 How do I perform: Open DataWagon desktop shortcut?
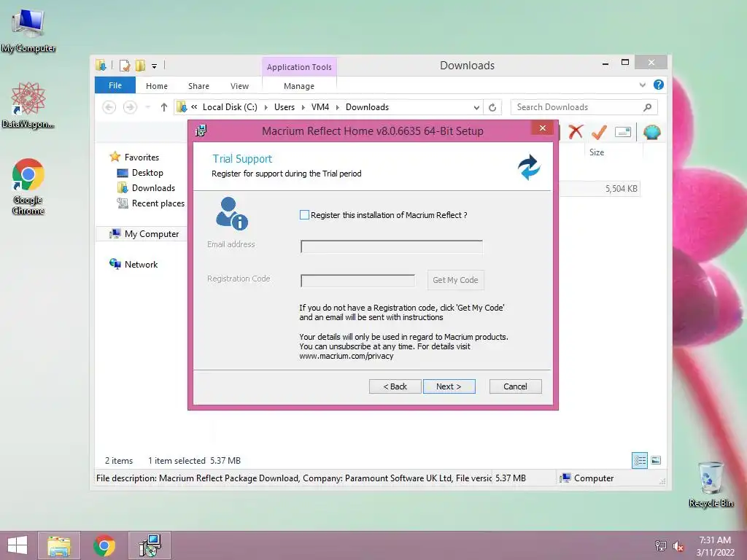coord(28,105)
